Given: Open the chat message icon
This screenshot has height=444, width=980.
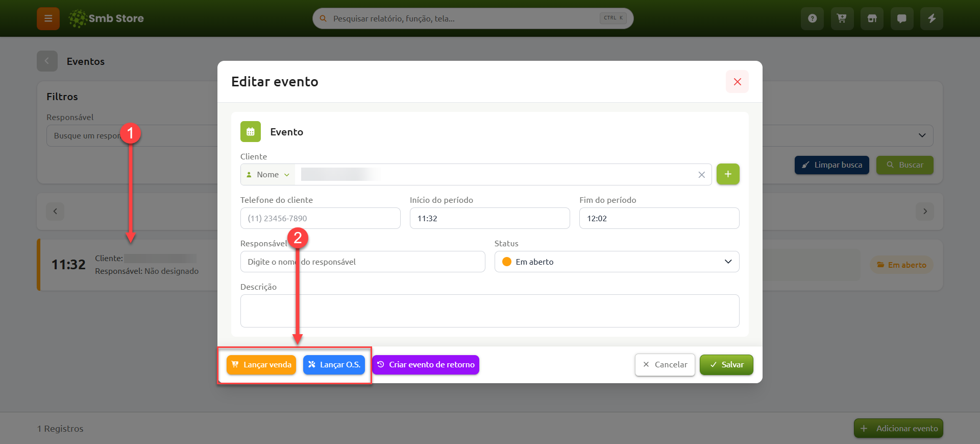Looking at the screenshot, I should pos(902,18).
